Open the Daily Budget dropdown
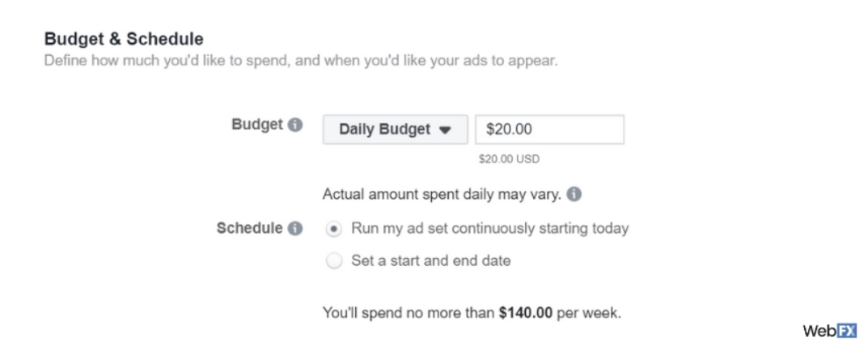This screenshot has width=868, height=346. point(395,129)
